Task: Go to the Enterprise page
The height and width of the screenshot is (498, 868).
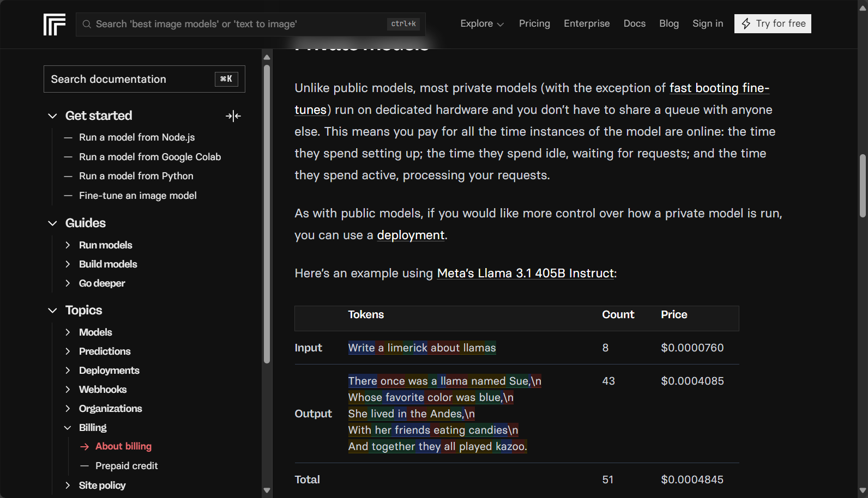Action: click(x=587, y=23)
